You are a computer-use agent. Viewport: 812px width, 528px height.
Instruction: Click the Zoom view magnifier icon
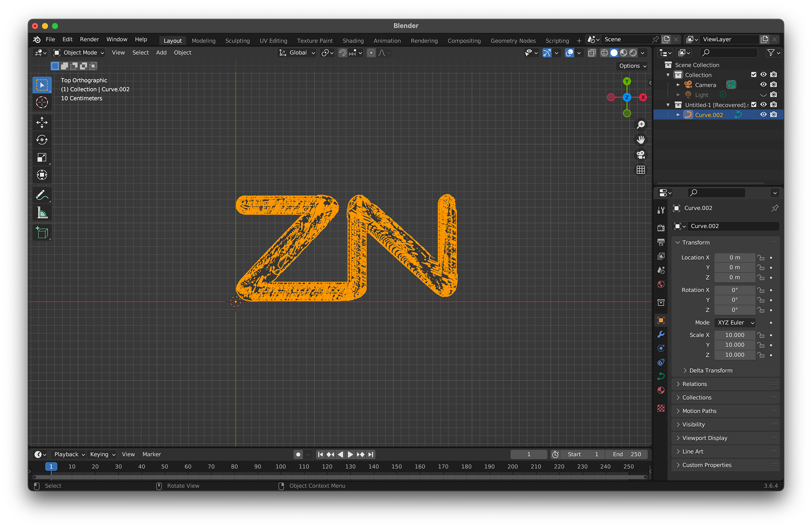(641, 124)
